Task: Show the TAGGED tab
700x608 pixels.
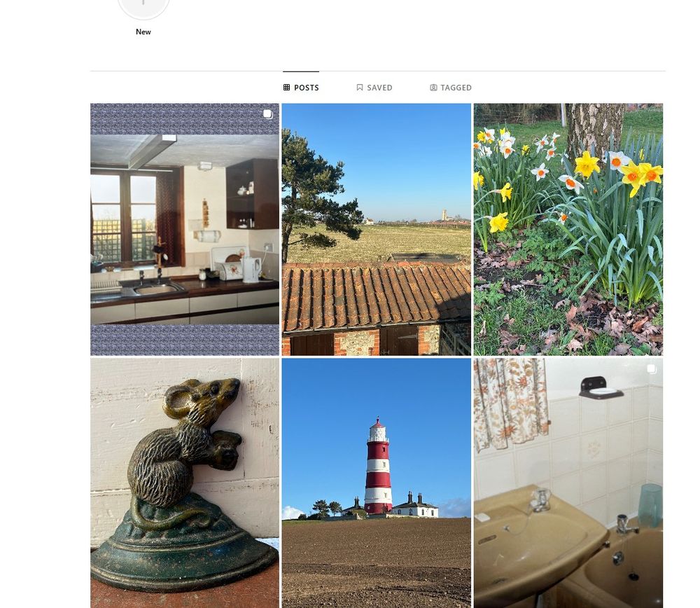Action: coord(451,88)
